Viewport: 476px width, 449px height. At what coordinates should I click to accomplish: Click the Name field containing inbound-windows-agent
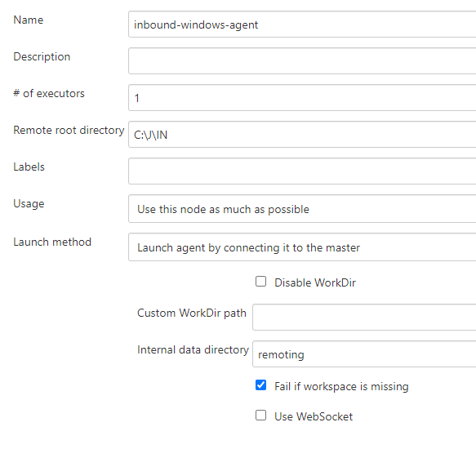click(302, 24)
